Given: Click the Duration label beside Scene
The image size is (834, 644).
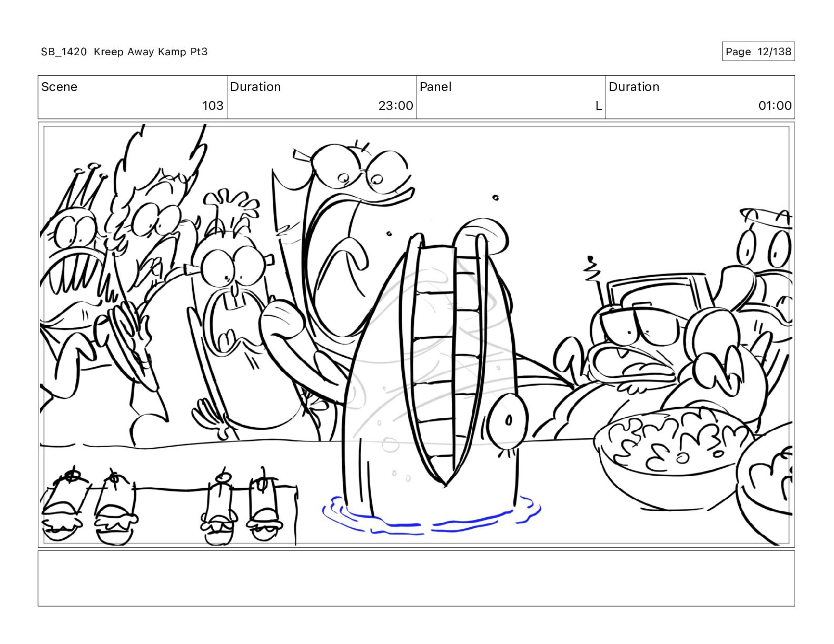Looking at the screenshot, I should (x=255, y=87).
